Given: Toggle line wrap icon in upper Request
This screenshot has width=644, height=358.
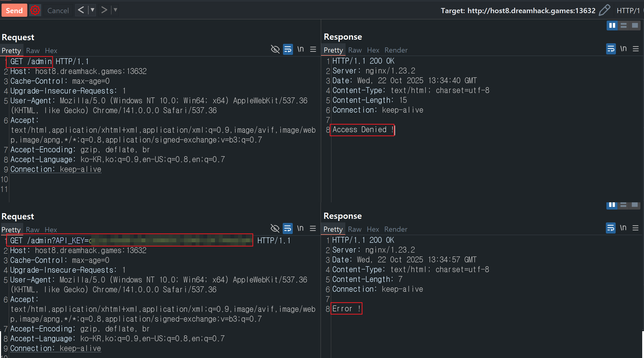Looking at the screenshot, I should pos(288,49).
